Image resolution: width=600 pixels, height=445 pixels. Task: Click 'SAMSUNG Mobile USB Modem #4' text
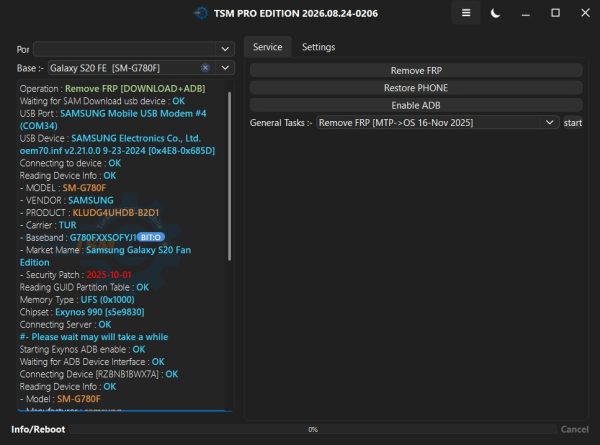133,113
